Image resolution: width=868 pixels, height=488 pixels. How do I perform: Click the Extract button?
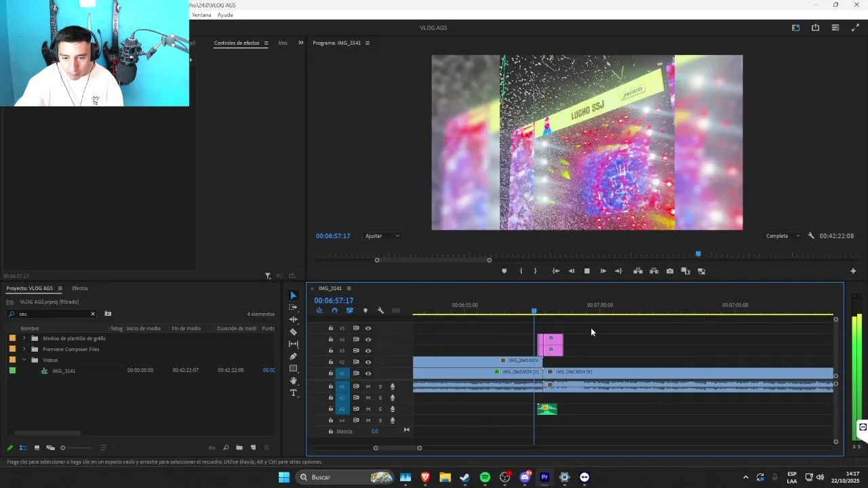point(654,271)
